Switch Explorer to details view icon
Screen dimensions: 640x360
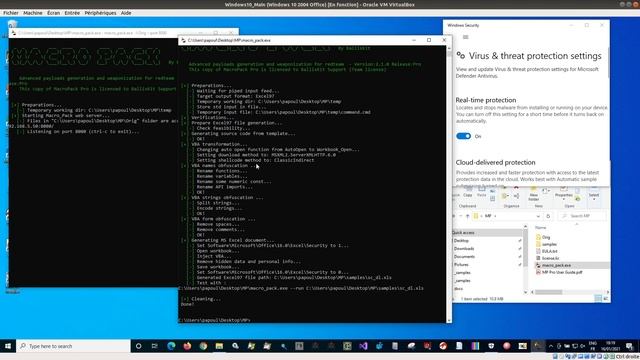tap(598, 299)
